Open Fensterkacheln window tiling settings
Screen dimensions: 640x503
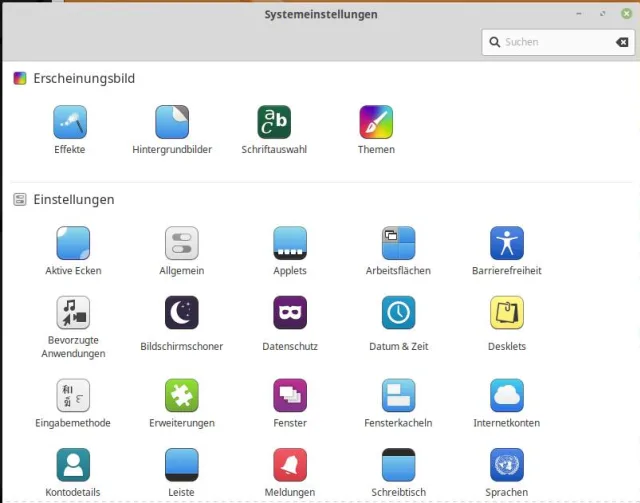click(x=398, y=395)
